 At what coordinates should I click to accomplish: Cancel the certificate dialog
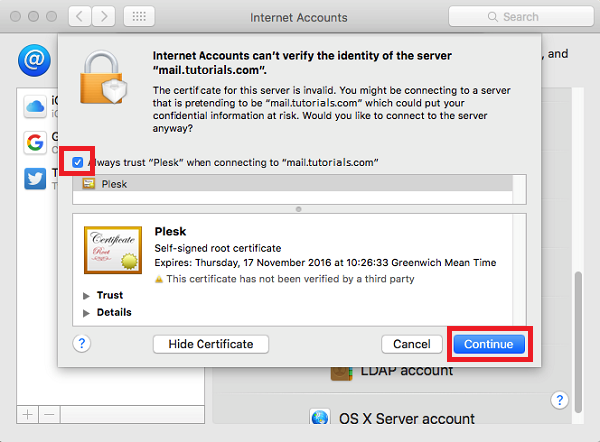412,344
